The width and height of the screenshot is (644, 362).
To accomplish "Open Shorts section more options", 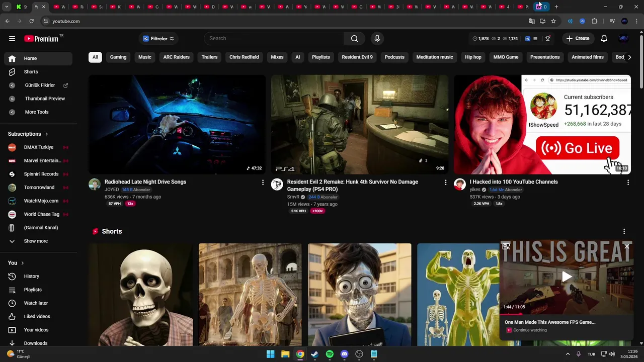I will (x=624, y=231).
